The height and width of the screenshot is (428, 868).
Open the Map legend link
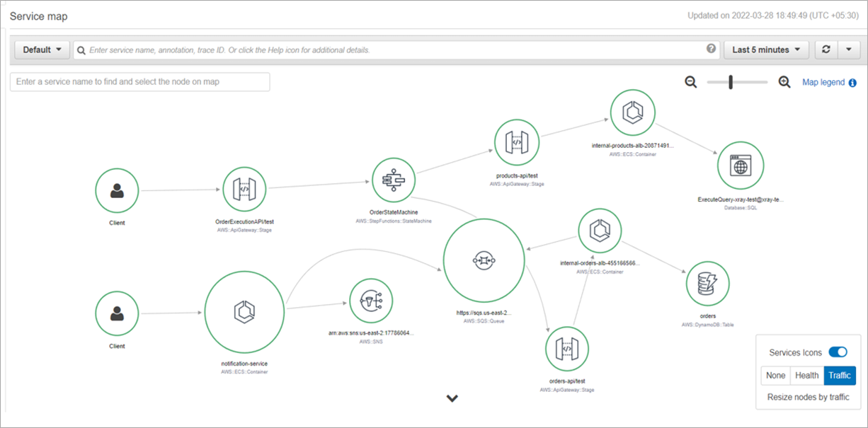(823, 83)
